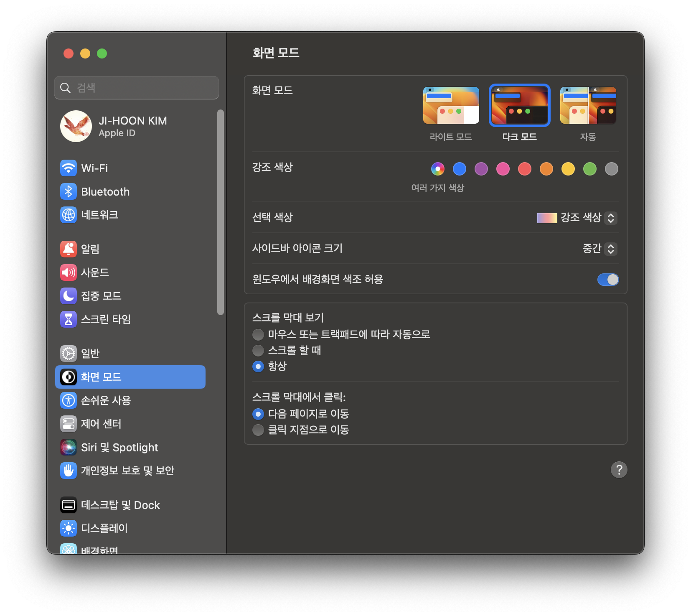Open 데스크탑 및 Dock sidebar item
The image size is (691, 616).
tap(130, 505)
